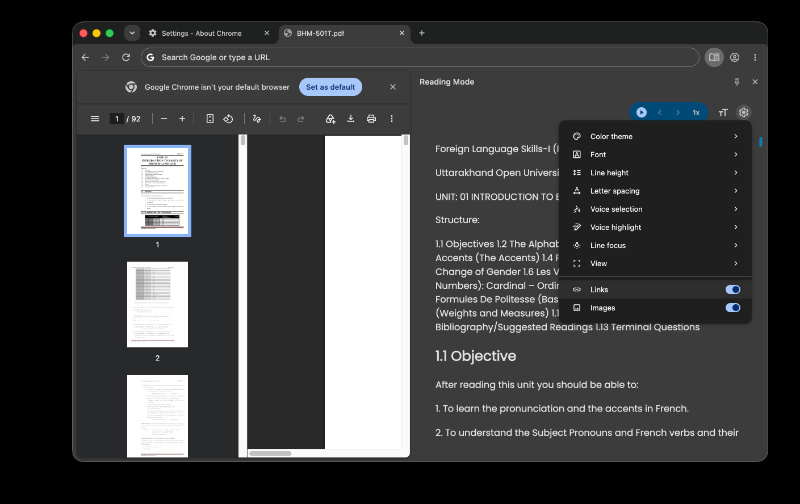Viewport: 800px width, 504px height.
Task: Click the print icon in PDF toolbar
Action: point(371,119)
